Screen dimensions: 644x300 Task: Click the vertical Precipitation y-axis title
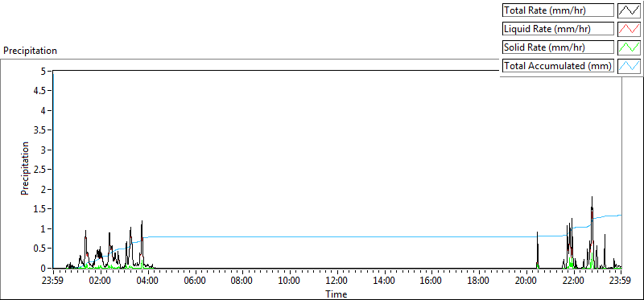point(25,168)
